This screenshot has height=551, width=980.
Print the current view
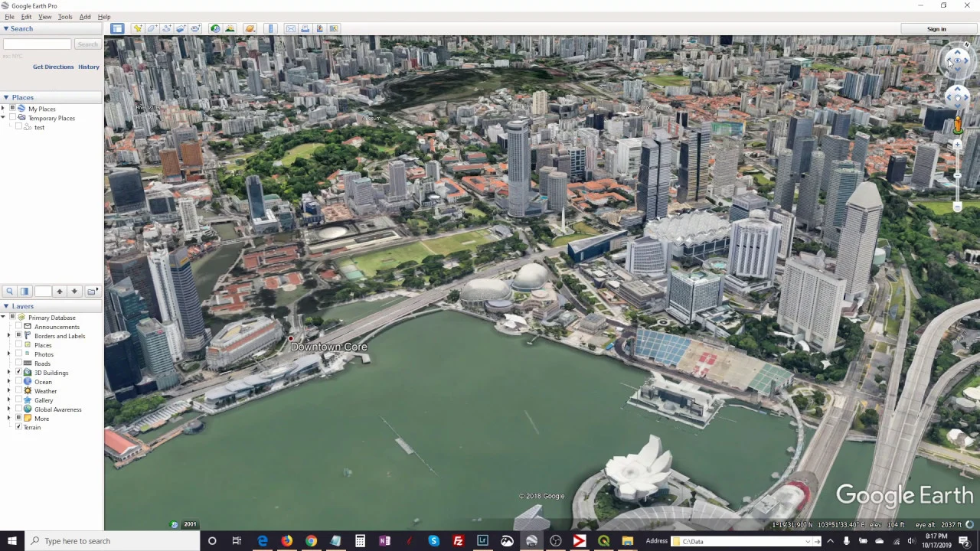click(305, 29)
